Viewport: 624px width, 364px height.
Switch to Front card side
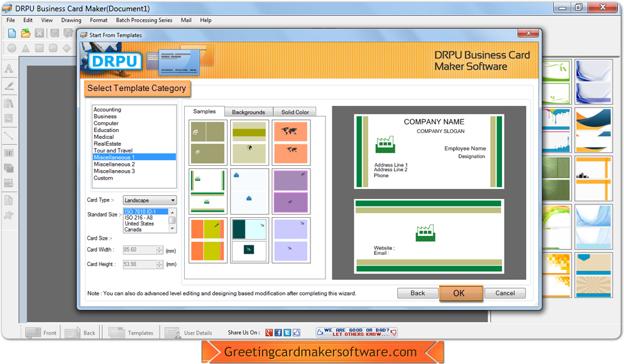pos(41,333)
